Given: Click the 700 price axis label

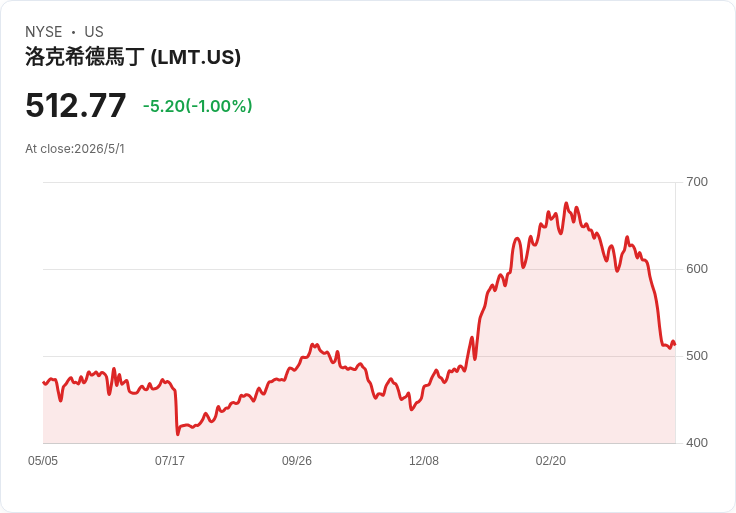Looking at the screenshot, I should [697, 182].
